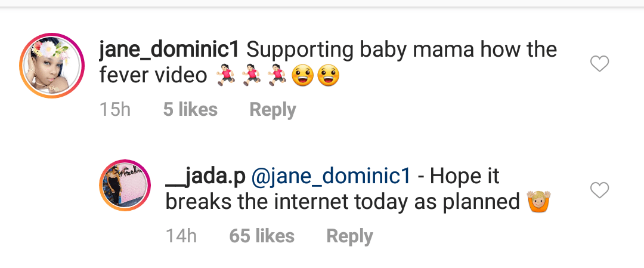Like jane_dominic1's comment with the heart
Viewport: 644px width, 268px height.
pyautogui.click(x=599, y=63)
